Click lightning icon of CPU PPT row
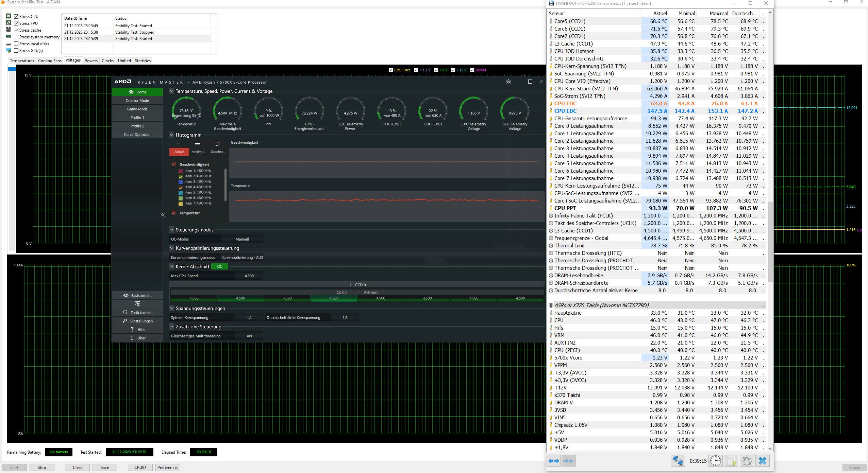868x473 pixels. (x=551, y=208)
